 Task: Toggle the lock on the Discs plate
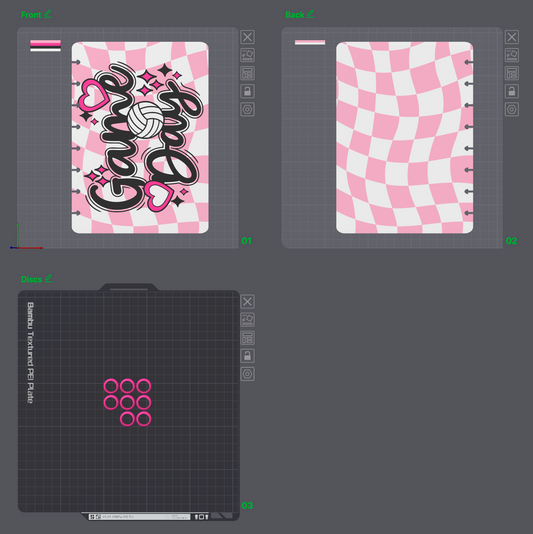click(x=248, y=356)
